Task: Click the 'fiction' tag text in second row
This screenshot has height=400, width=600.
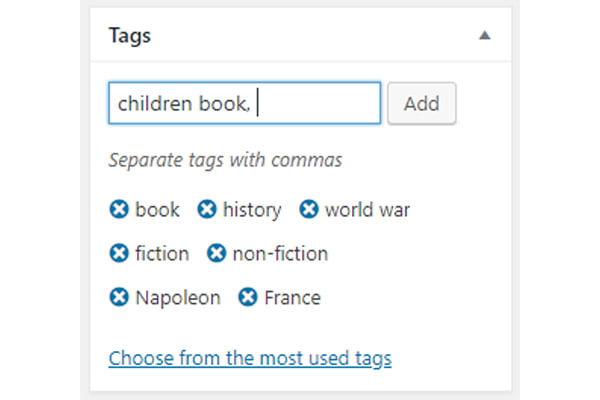Action: [x=162, y=253]
